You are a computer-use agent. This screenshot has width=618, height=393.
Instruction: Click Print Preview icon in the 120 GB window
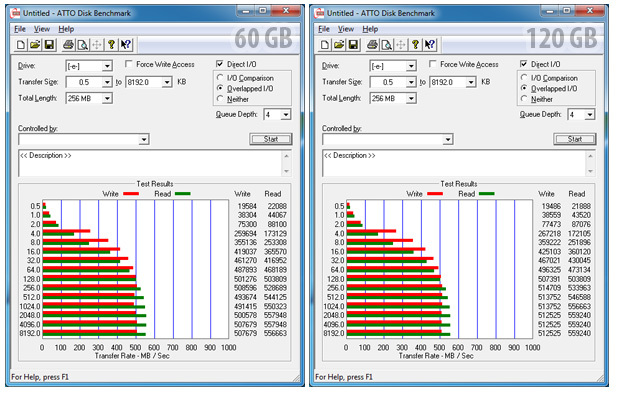pyautogui.click(x=387, y=45)
